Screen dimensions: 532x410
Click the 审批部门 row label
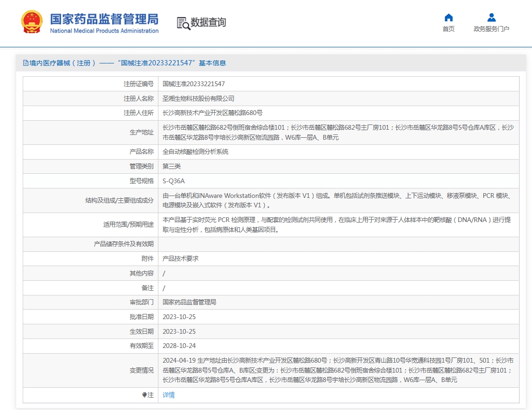(x=141, y=302)
